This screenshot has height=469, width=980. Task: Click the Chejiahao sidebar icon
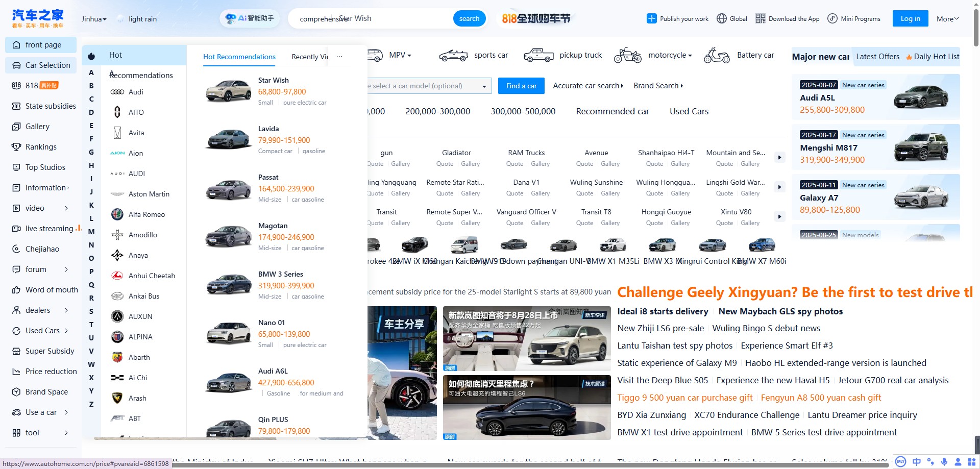[16, 249]
